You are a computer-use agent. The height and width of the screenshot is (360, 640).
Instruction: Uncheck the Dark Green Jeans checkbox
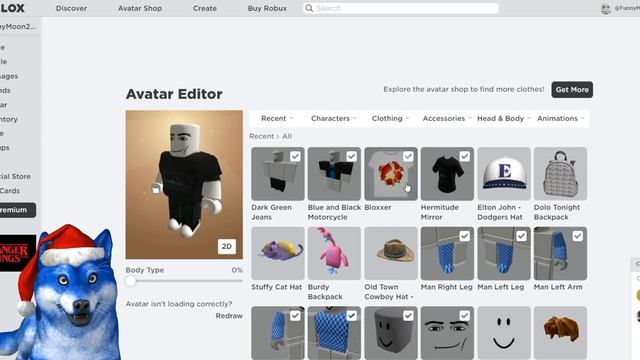pos(295,156)
